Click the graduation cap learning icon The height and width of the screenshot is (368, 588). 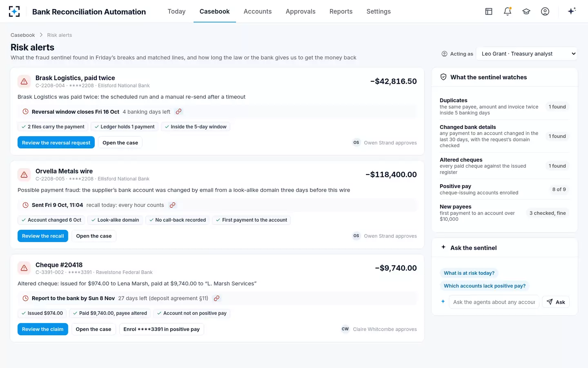point(526,11)
